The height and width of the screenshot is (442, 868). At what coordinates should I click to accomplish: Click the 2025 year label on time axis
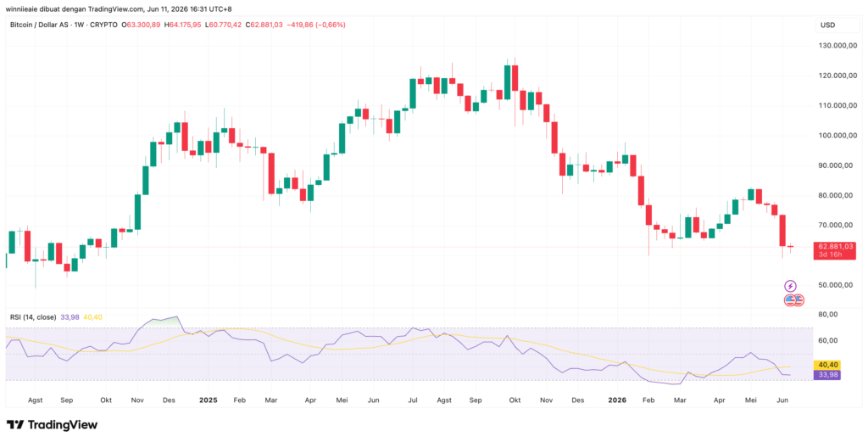coord(209,400)
